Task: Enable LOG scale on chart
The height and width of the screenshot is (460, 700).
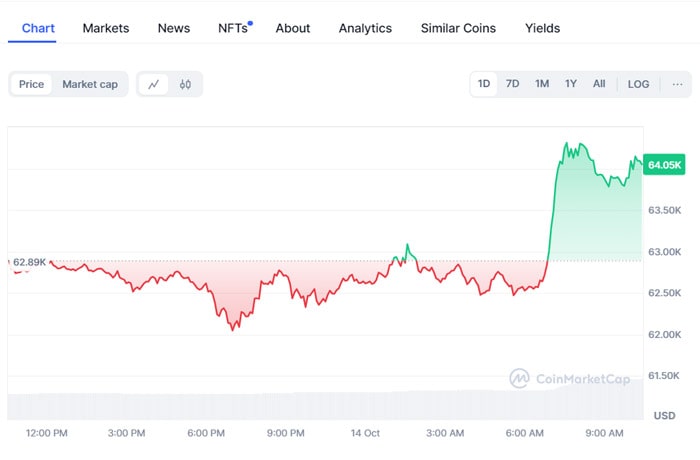Action: click(x=638, y=84)
